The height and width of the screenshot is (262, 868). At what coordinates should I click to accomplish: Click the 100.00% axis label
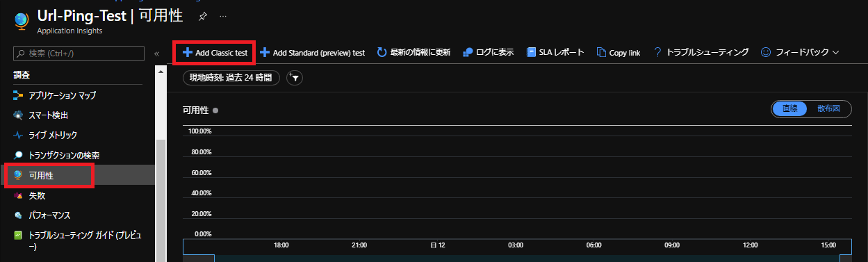tap(199, 131)
